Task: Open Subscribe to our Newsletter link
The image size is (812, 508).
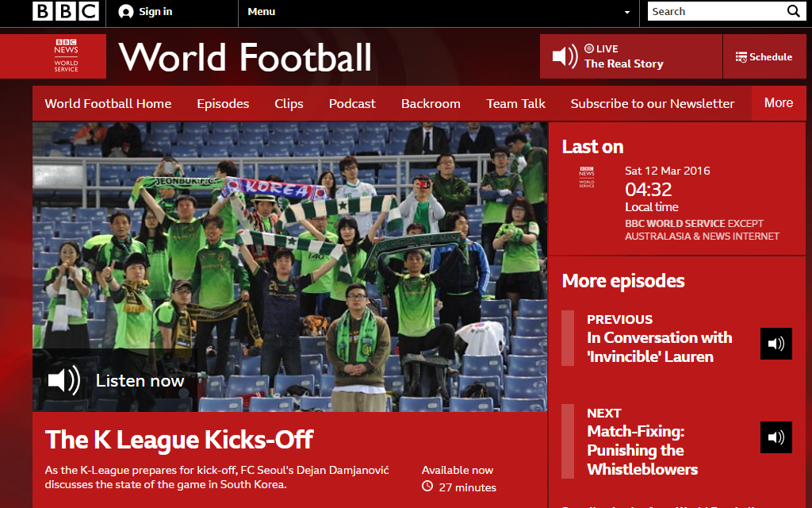Action: [652, 104]
